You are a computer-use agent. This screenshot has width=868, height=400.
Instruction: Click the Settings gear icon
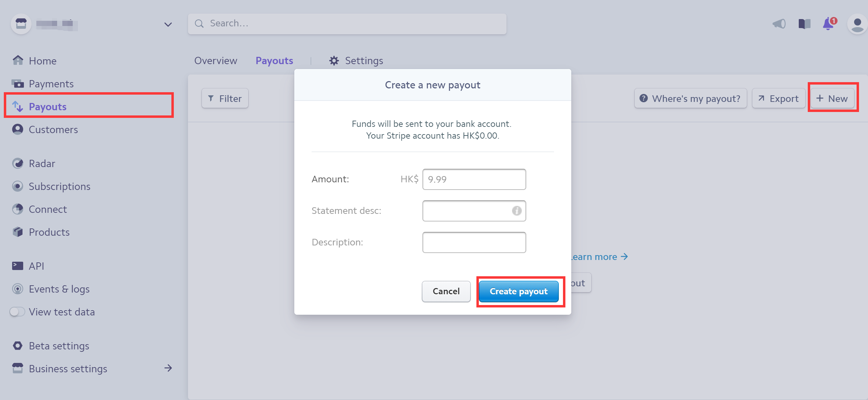click(x=334, y=61)
